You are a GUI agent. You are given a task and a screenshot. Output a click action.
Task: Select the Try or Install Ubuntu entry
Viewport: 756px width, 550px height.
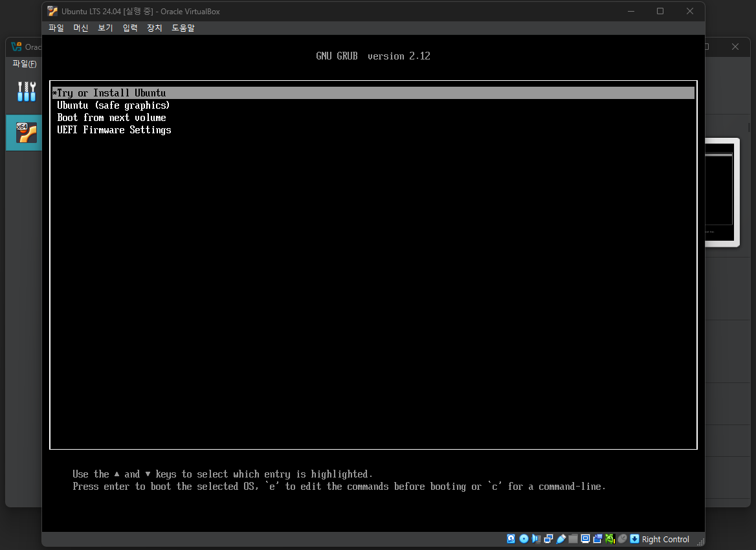tap(373, 93)
